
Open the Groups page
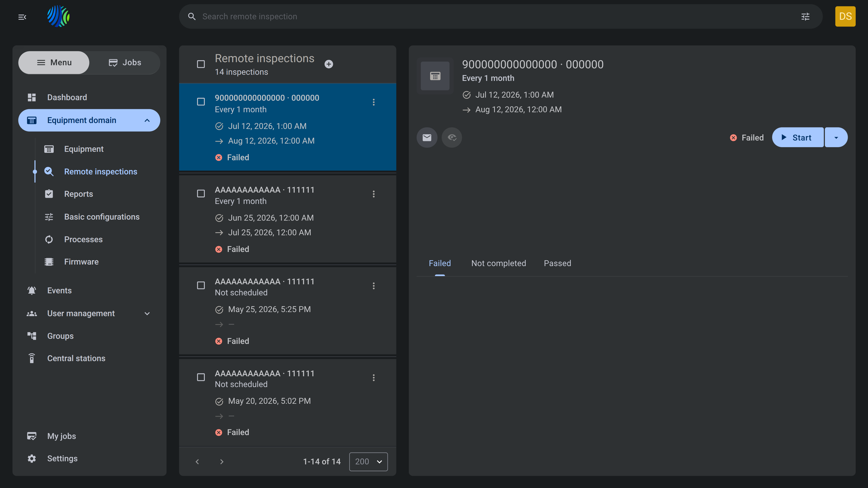click(x=60, y=336)
